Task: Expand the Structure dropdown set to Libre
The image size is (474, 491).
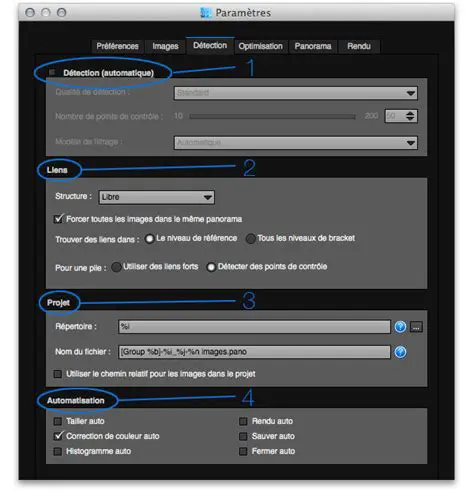Action: (x=157, y=197)
